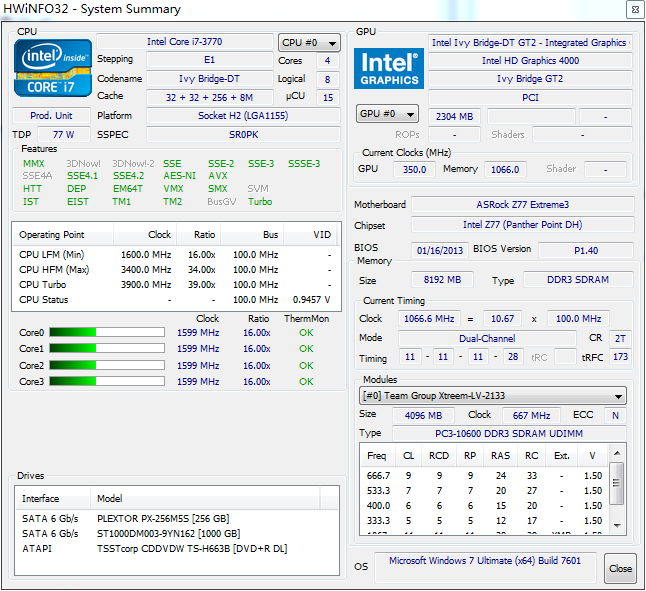646x591 pixels.
Task: Select the CPU Status row
Action: 176,300
